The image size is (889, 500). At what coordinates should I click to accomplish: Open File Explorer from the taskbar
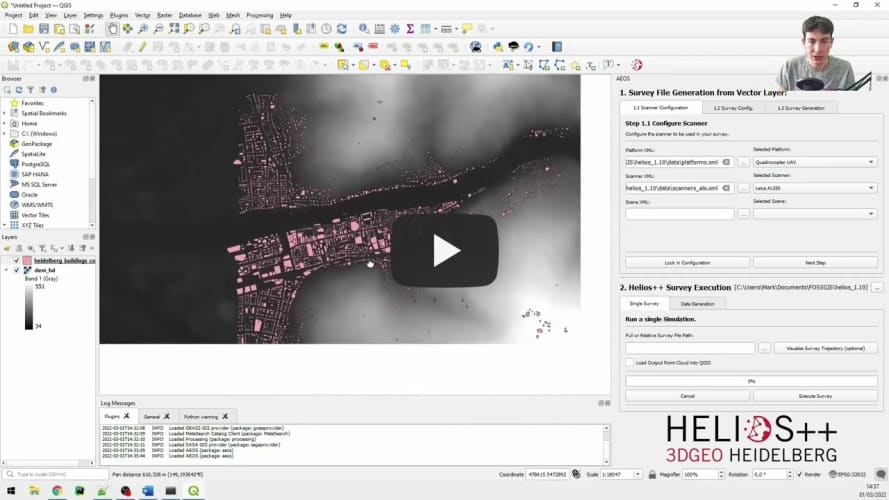[34, 491]
